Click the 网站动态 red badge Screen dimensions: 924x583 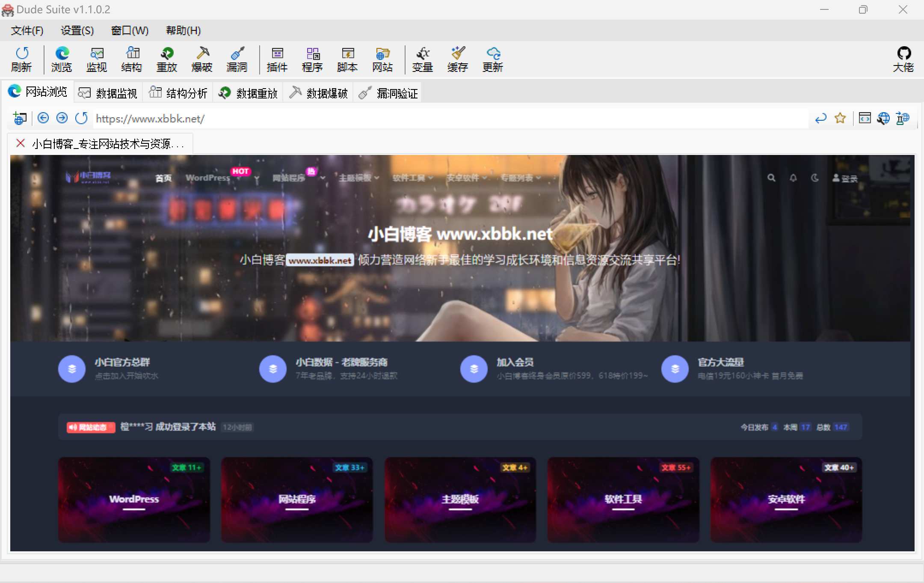pyautogui.click(x=91, y=427)
